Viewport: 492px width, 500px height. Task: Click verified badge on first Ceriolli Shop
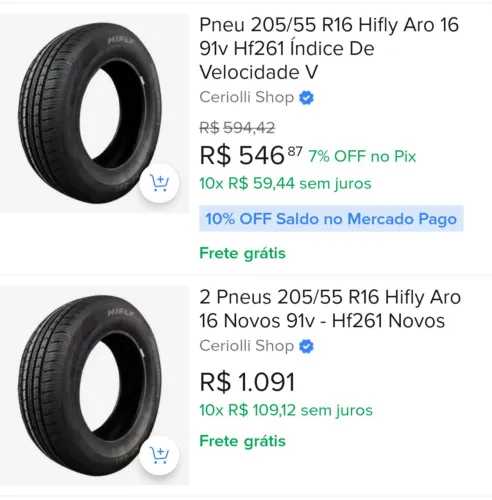click(x=306, y=98)
